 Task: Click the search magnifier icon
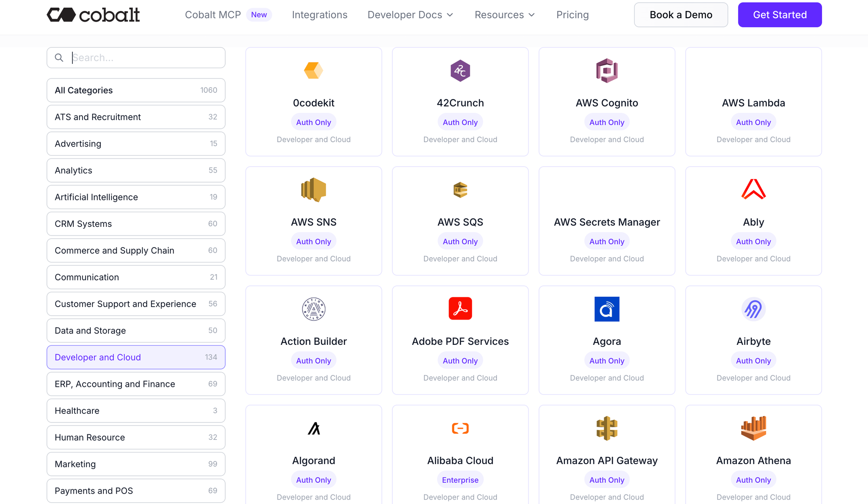tap(59, 58)
